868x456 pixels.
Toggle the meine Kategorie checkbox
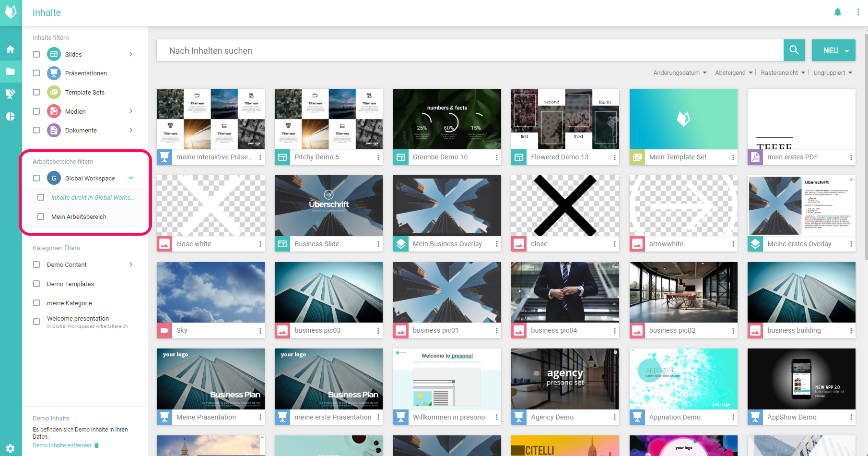[36, 303]
